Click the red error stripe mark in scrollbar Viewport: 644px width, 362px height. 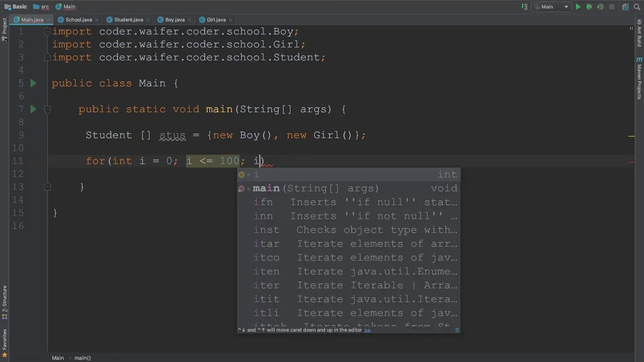pos(631,162)
